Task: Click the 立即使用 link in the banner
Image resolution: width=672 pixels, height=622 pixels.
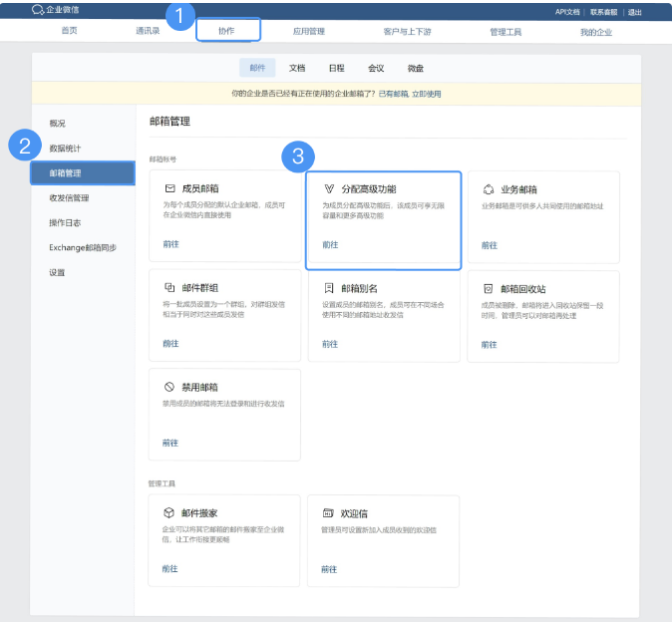Action: pyautogui.click(x=426, y=94)
